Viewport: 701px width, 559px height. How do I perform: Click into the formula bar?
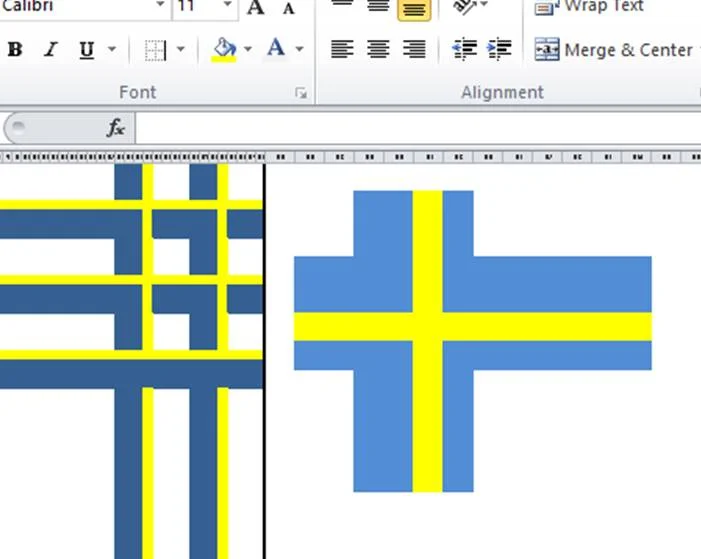tap(418, 128)
